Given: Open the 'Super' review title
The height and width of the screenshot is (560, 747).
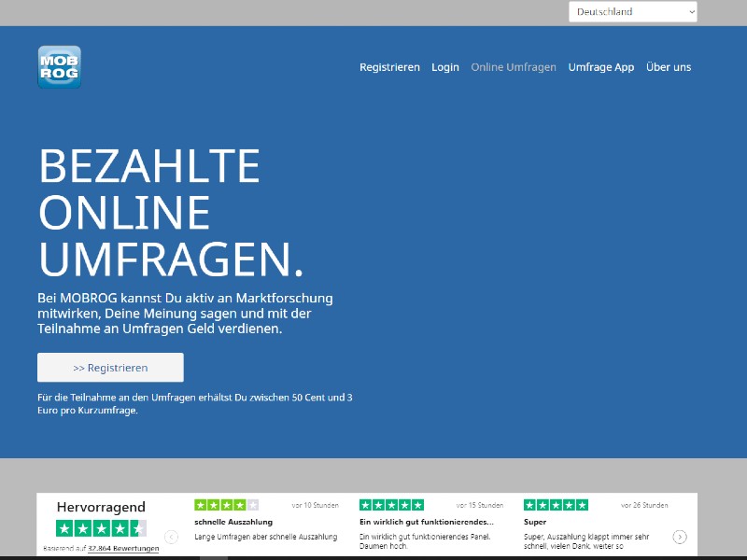Looking at the screenshot, I should tap(535, 522).
